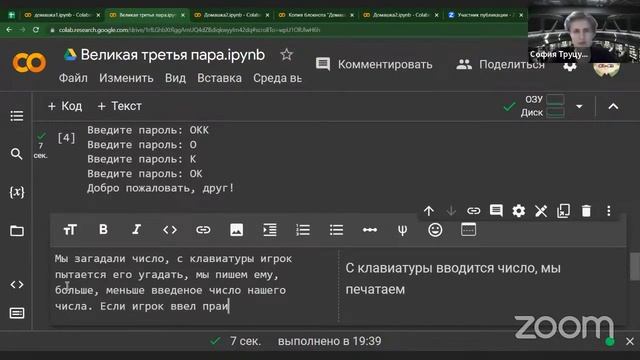Copy link to this cell
The width and height of the screenshot is (640, 360).
(473, 211)
